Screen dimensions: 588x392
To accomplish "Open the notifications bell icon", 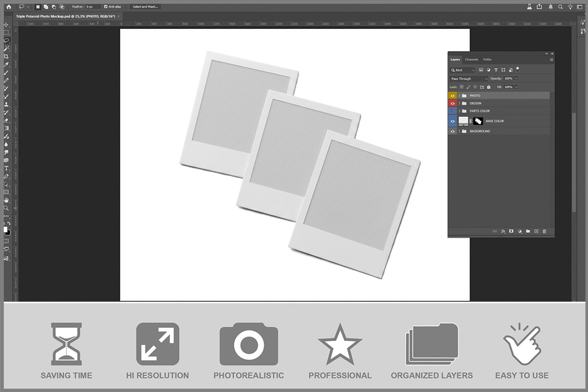I will tap(551, 7).
